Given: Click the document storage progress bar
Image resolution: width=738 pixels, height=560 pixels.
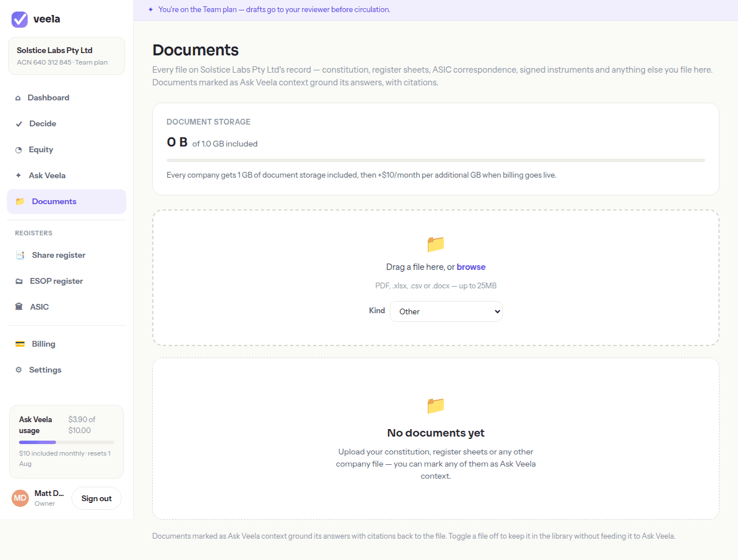Looking at the screenshot, I should click(436, 160).
